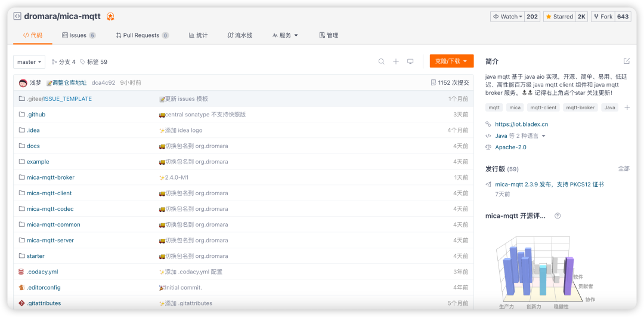Open the https://iot.bladex.cn link
The width and height of the screenshot is (644, 317).
tap(522, 124)
